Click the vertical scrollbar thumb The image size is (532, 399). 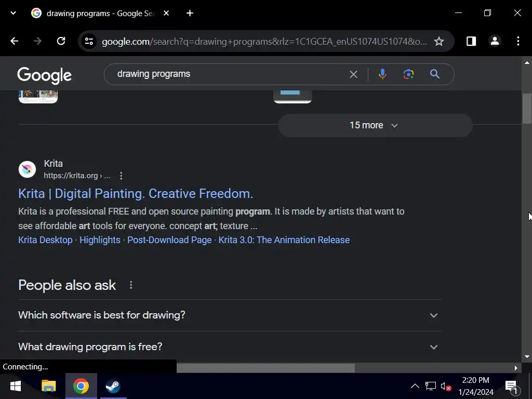[527, 109]
